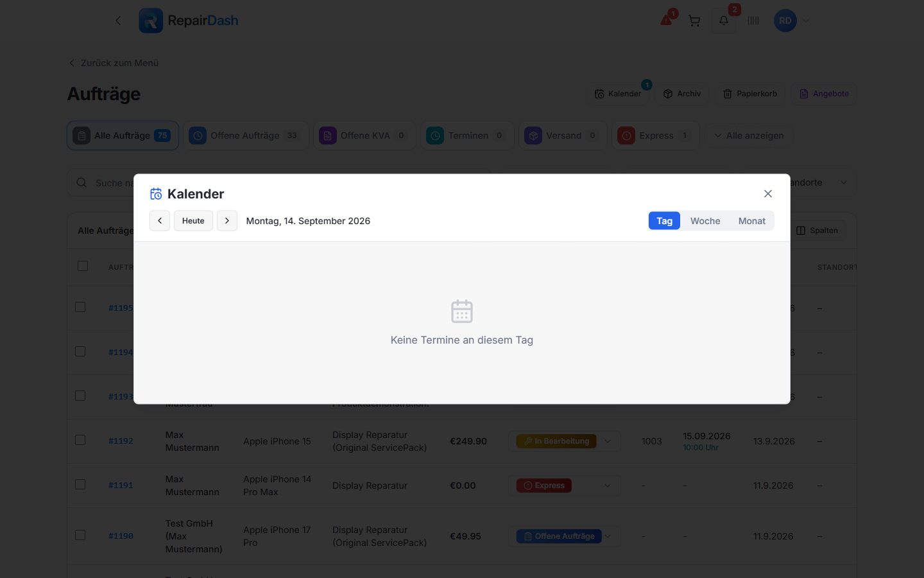The width and height of the screenshot is (924, 578).
Task: Switch to the Offene Aufträge filter tab
Action: (x=246, y=136)
